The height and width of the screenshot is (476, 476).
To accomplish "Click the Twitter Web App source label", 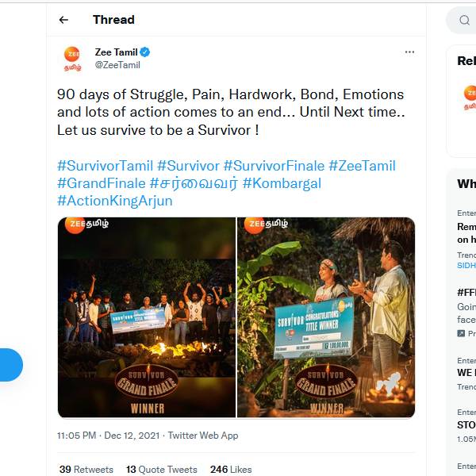I will (202, 436).
